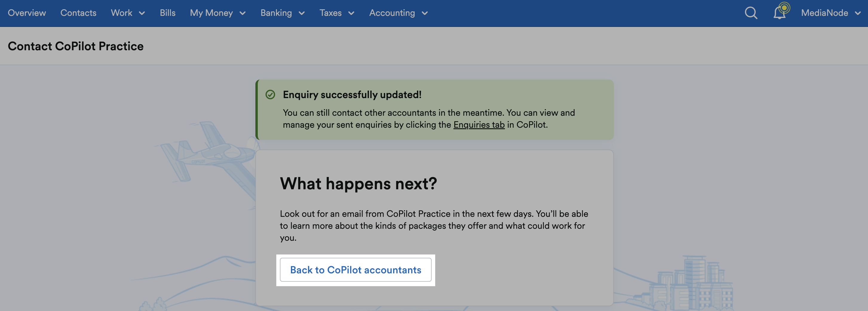Viewport: 868px width, 311px height.
Task: Expand the Accounting menu
Action: [398, 13]
